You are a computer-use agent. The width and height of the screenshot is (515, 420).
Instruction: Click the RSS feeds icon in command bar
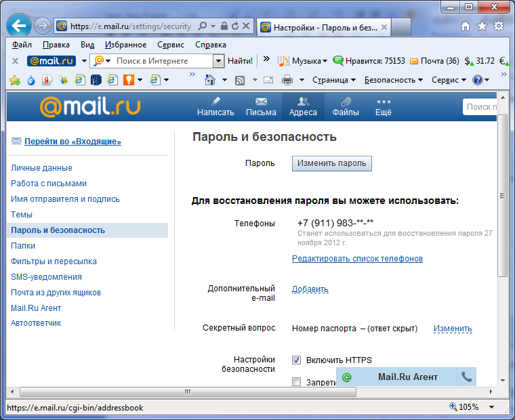point(240,80)
